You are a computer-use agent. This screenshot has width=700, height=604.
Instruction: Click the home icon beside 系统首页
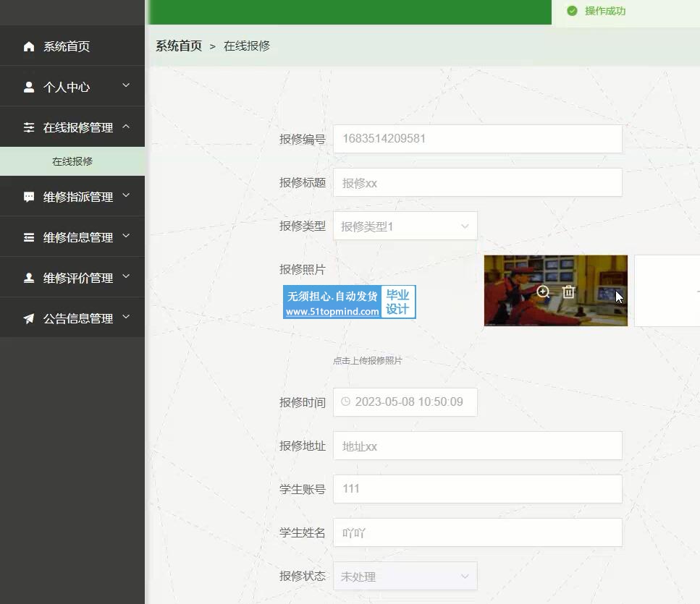[29, 46]
